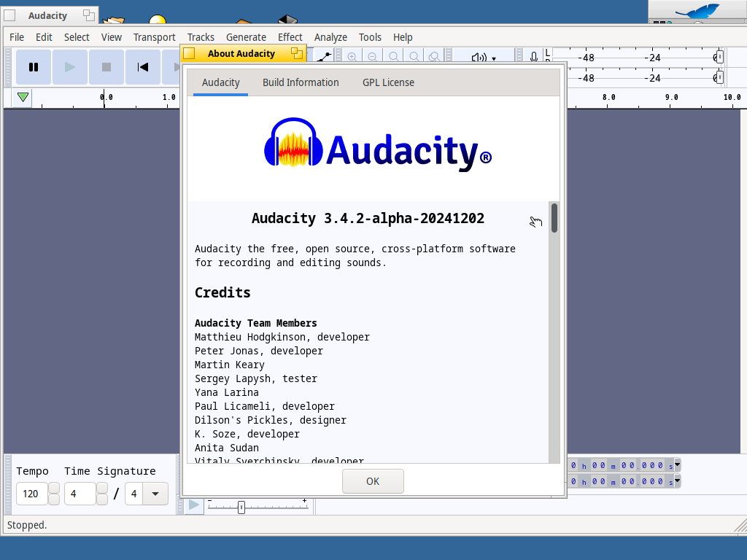Switch to the Build Information tab
The width and height of the screenshot is (747, 560).
[301, 82]
